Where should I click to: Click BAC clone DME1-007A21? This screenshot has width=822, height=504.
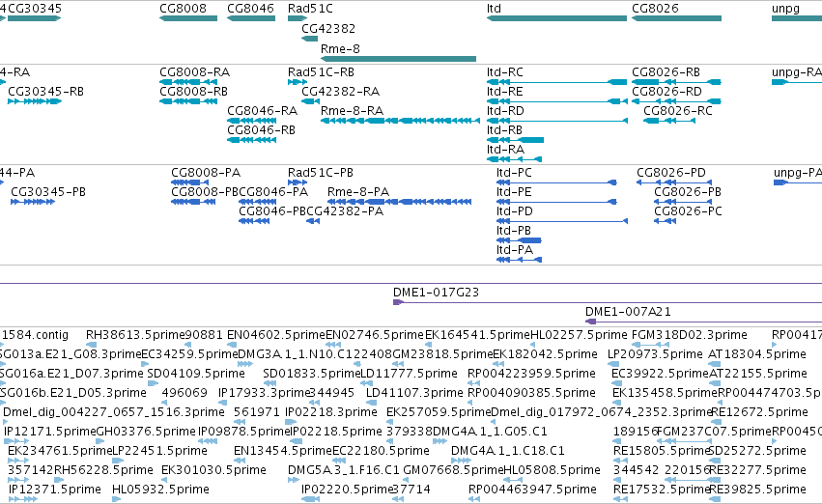[x=703, y=322]
